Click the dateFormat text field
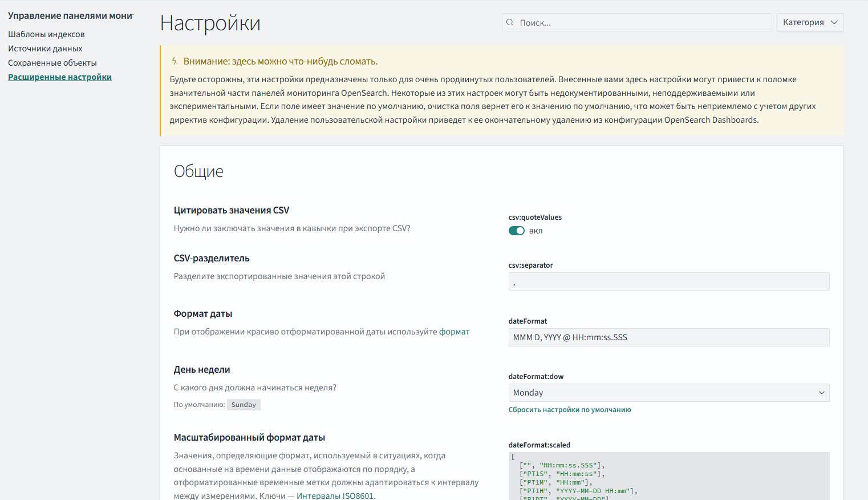This screenshot has width=868, height=500. tap(668, 337)
